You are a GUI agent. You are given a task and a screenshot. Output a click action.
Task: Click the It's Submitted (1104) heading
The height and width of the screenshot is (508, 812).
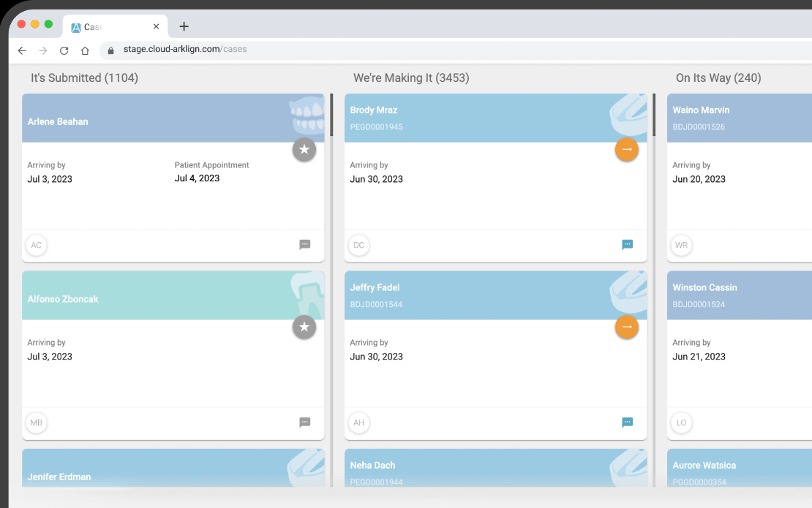click(84, 77)
